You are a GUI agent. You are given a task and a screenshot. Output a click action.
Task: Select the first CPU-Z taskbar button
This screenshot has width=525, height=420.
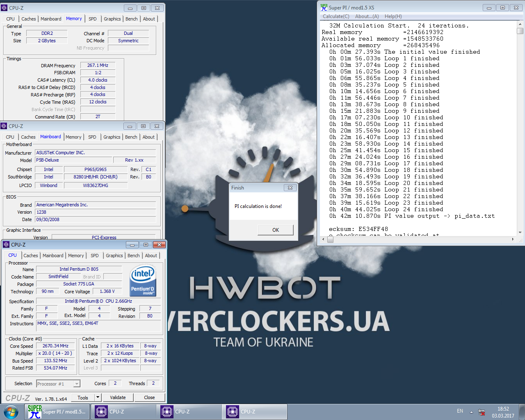[x=123, y=412]
